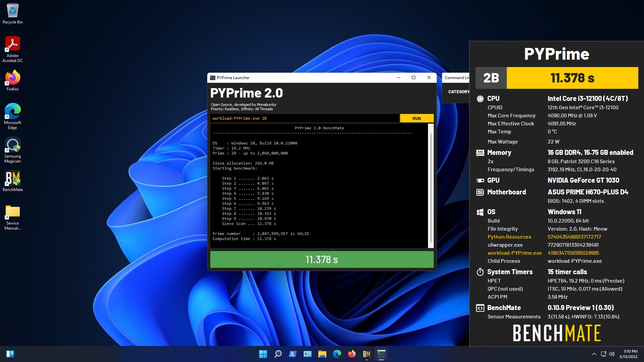Click the GPU card icon in BenchMate panel

(480, 181)
